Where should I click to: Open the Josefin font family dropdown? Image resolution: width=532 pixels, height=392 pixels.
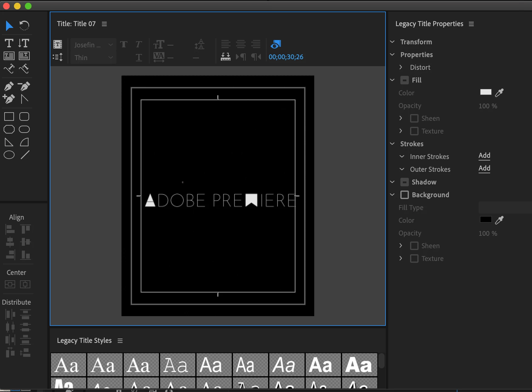pos(93,45)
